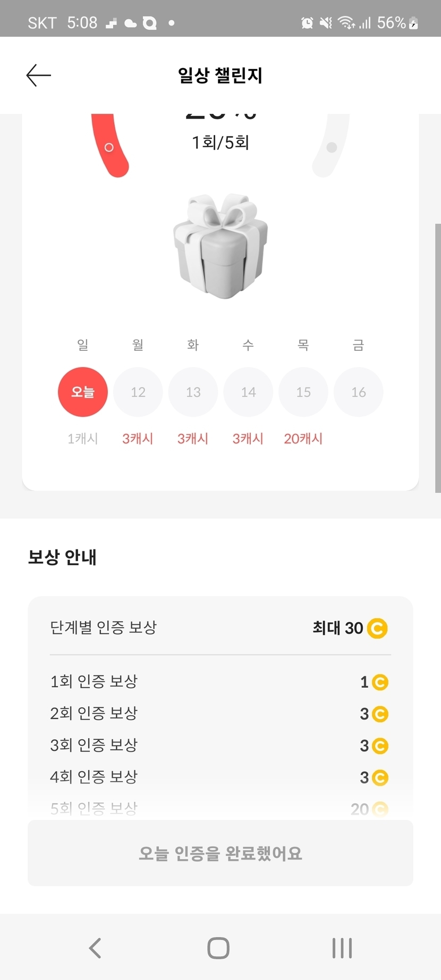
Task: Select day 13 circle
Action: (x=193, y=392)
